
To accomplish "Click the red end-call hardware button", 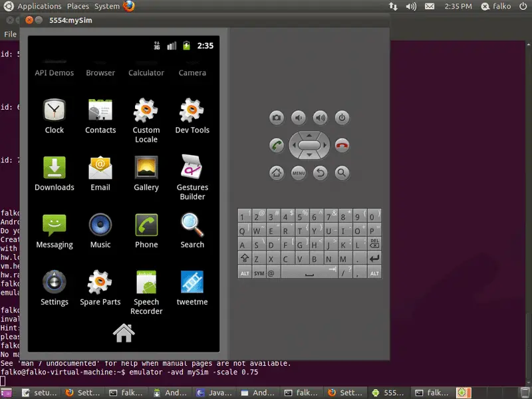I will (342, 146).
